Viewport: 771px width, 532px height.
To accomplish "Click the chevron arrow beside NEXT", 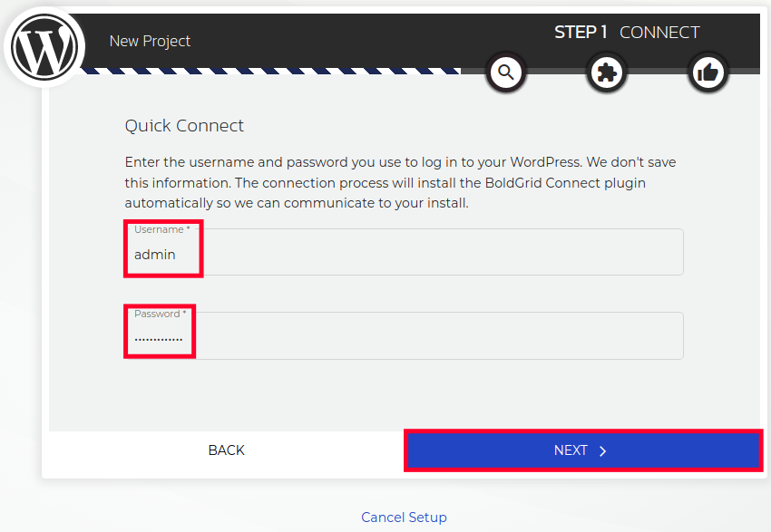I will click(603, 450).
